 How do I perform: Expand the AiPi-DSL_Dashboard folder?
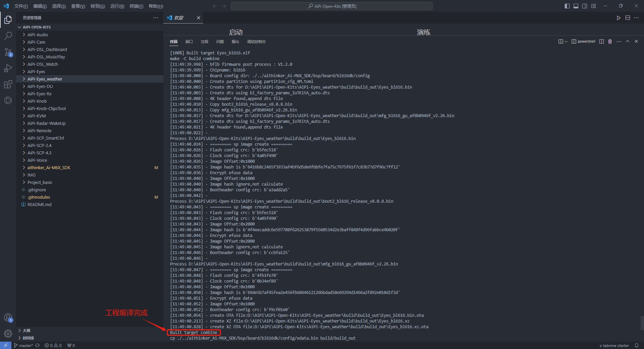[90, 49]
